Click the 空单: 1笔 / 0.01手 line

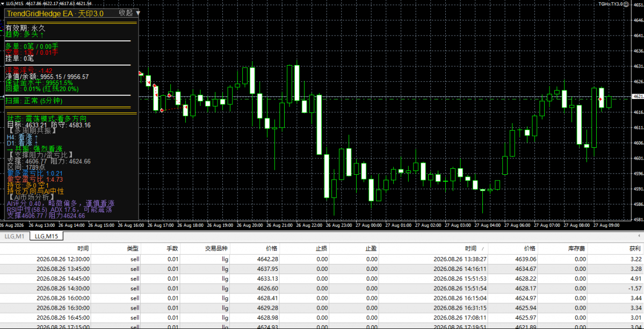point(32,52)
